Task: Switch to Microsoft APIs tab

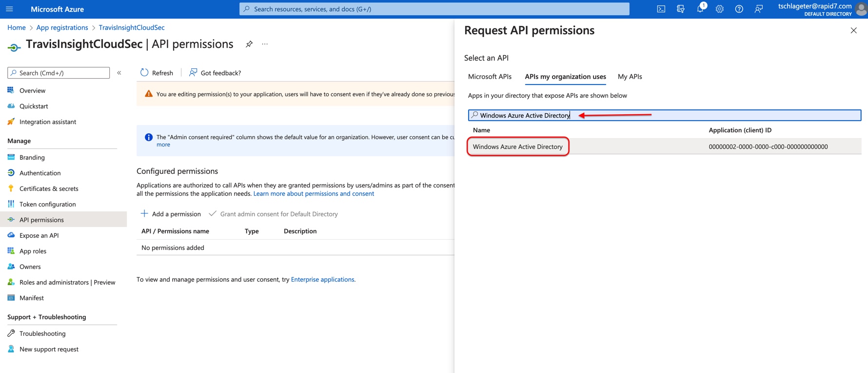Action: 490,77
